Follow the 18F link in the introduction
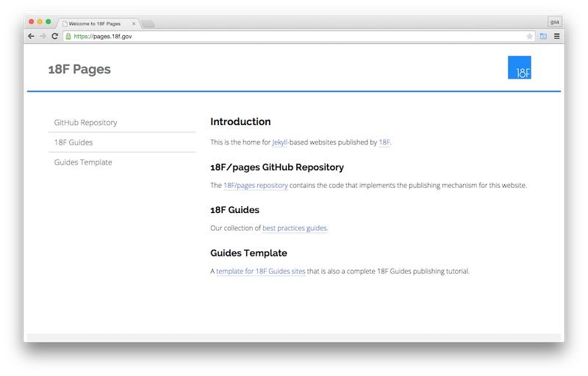Image resolution: width=588 pixels, height=376 pixels. pyautogui.click(x=384, y=142)
